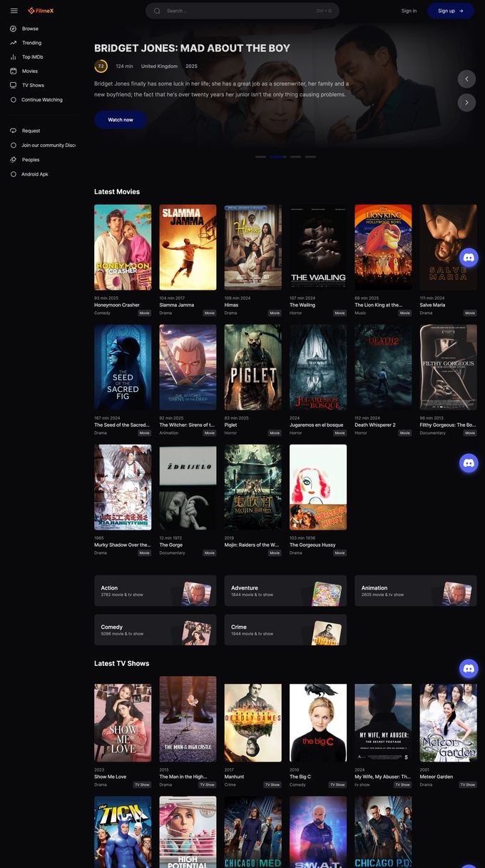Open the Adventure genre card
The image size is (485, 868).
pos(285,591)
